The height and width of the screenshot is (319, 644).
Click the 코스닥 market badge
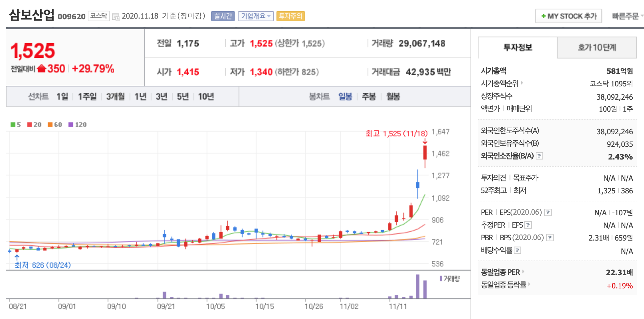coord(99,16)
